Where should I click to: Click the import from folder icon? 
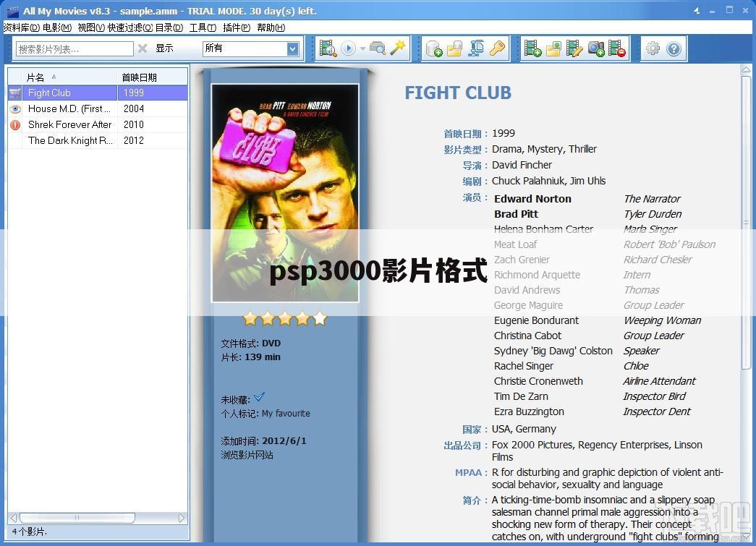(553, 48)
